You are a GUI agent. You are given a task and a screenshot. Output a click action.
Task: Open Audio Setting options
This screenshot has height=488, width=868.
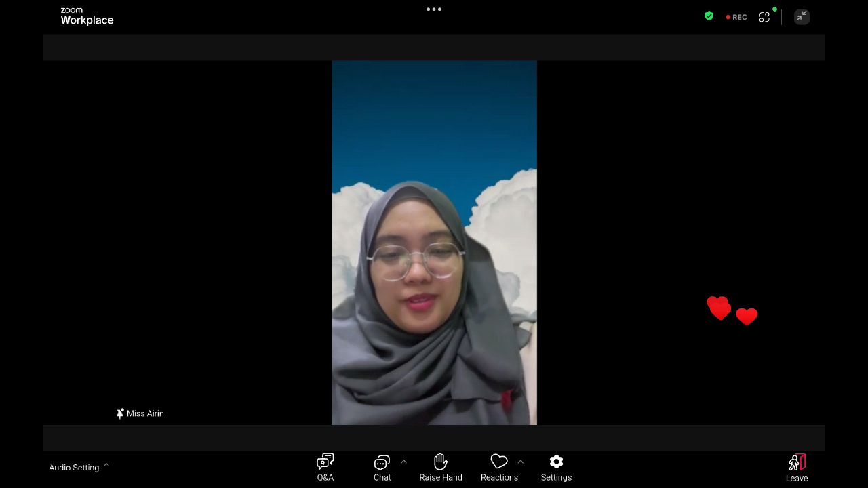pos(79,467)
